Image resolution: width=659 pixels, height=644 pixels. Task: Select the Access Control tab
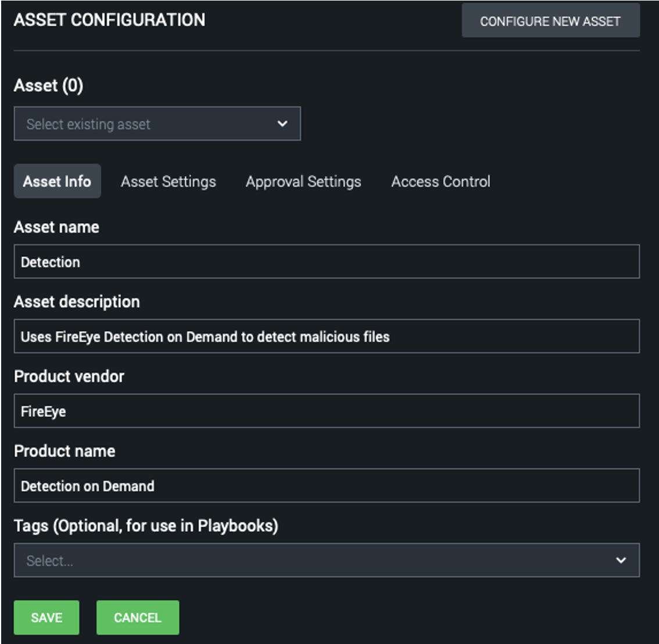pos(440,181)
